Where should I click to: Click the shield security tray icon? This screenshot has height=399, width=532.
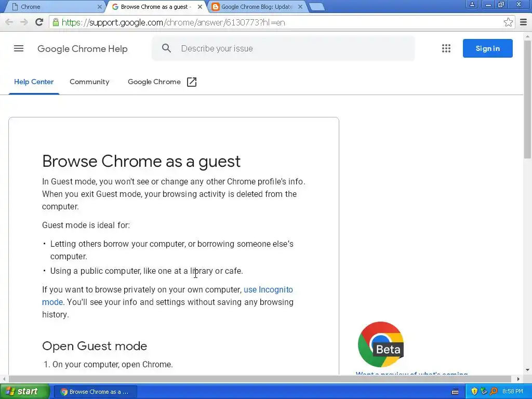(x=474, y=391)
